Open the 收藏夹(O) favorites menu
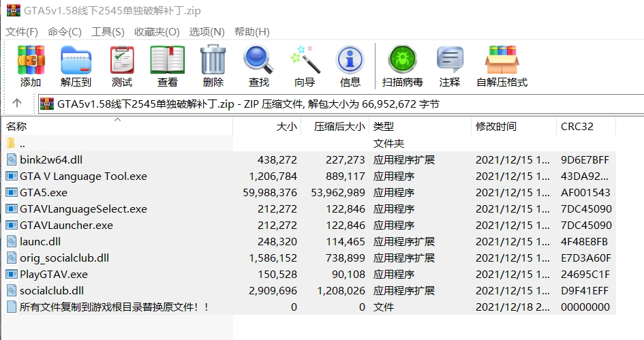Screen dimensions: 644x340 (x=157, y=32)
